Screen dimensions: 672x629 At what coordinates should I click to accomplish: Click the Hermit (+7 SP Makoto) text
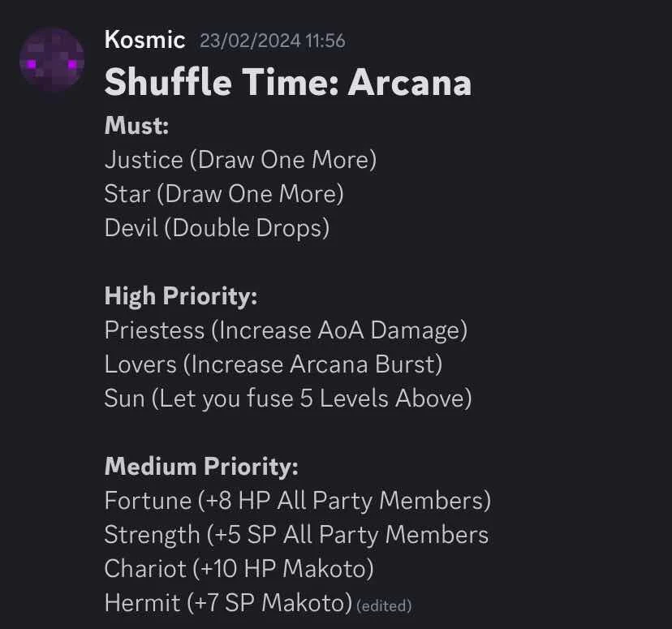(227, 603)
